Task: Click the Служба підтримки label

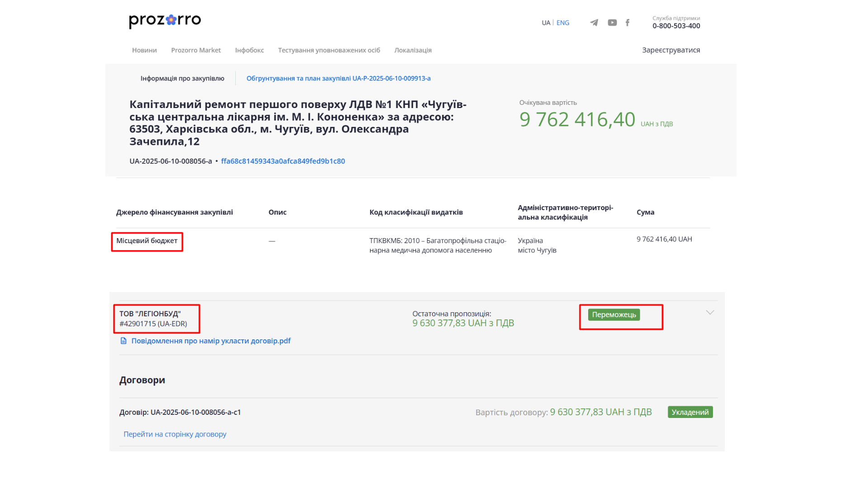Action: click(x=676, y=18)
